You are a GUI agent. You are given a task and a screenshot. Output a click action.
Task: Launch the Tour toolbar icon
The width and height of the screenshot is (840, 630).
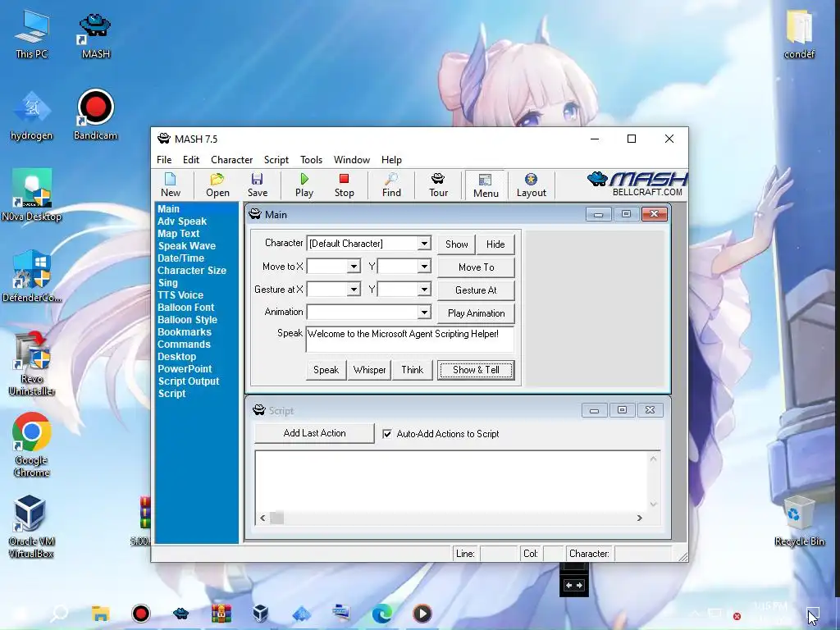[x=438, y=185]
